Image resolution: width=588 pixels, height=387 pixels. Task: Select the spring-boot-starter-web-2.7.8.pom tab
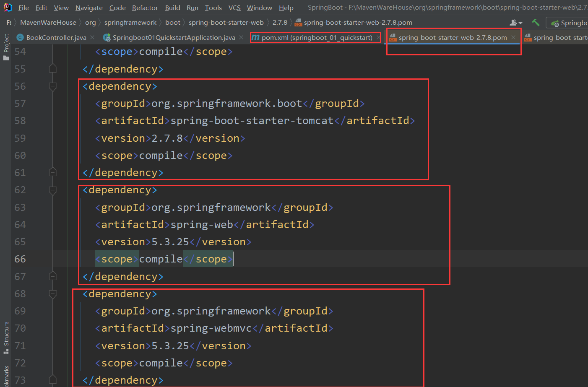[453, 37]
